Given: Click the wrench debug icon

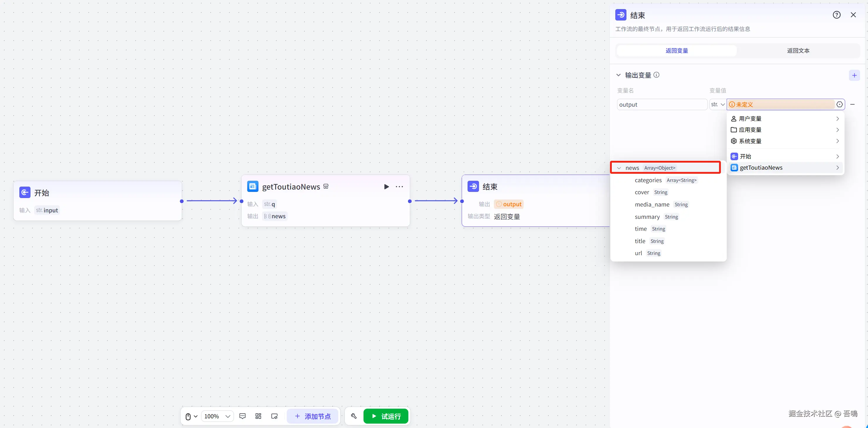Looking at the screenshot, I should point(354,416).
